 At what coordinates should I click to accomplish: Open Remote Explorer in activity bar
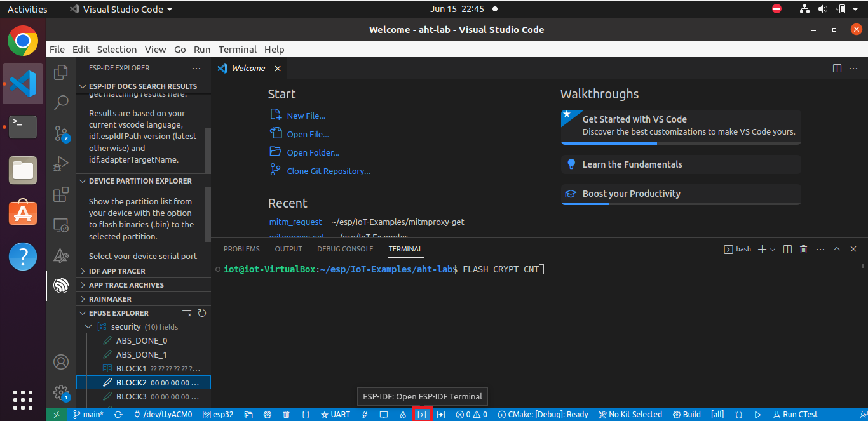(x=61, y=225)
